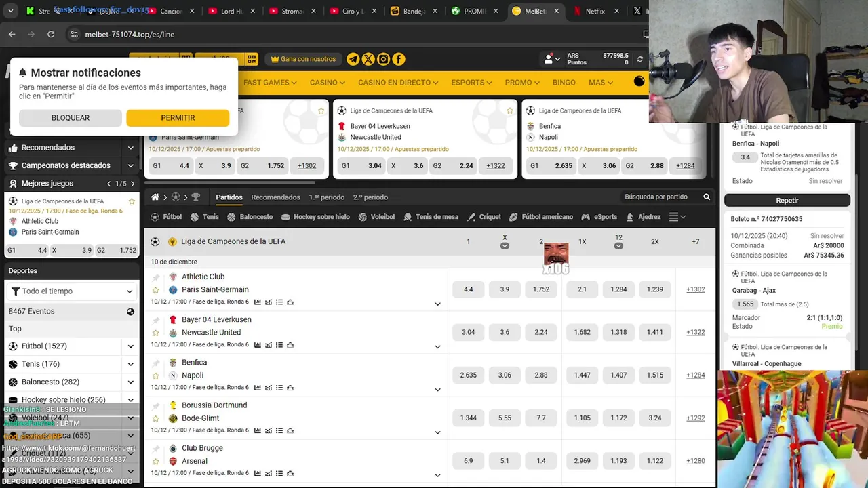Switch to the Netflix browser tab
The height and width of the screenshot is (488, 868).
(595, 11)
